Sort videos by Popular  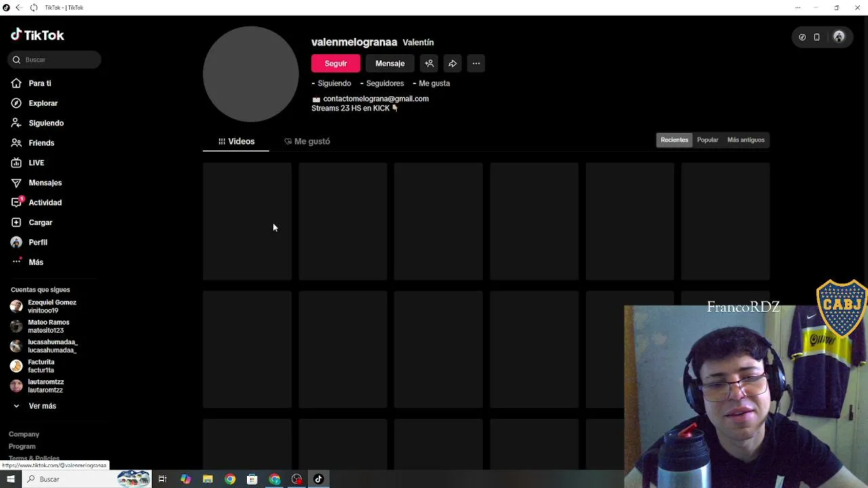(x=707, y=140)
